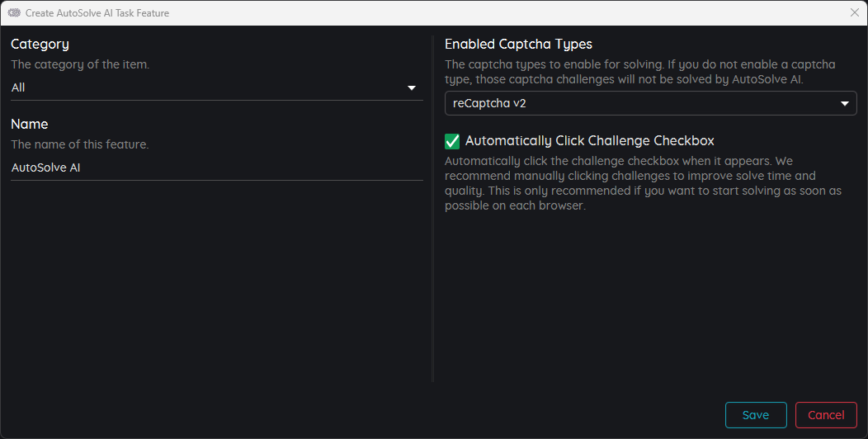The image size is (868, 439).
Task: Click the 'The name of this feature.' description
Action: 80,144
